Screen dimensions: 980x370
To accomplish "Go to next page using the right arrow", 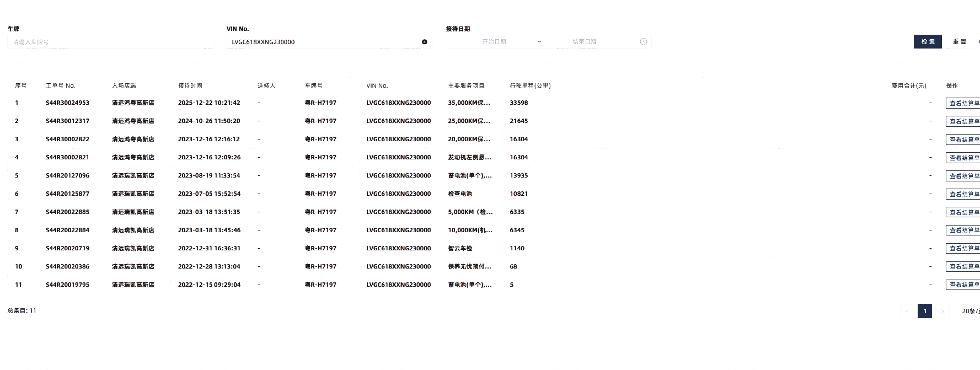I will [x=942, y=312].
